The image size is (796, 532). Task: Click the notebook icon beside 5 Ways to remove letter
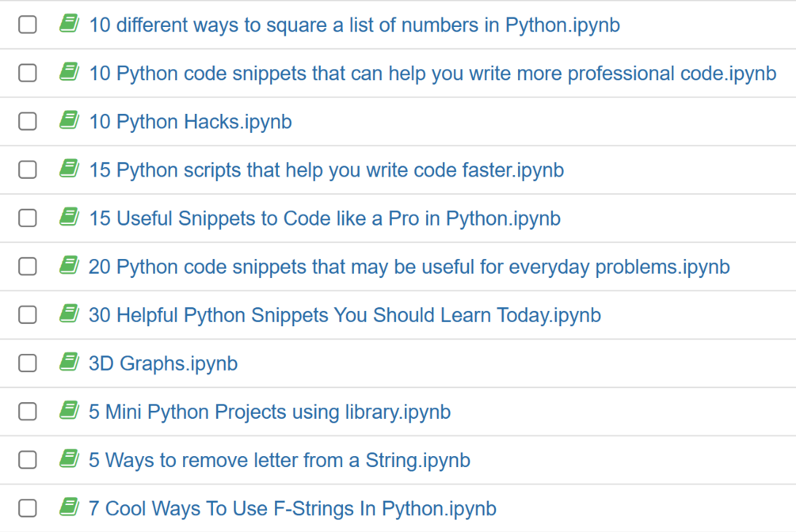69,459
